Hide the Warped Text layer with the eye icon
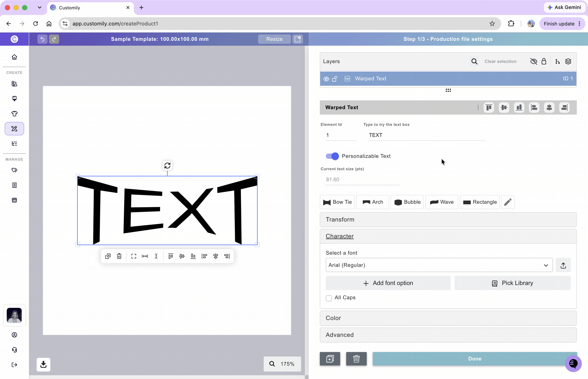588x379 pixels. (x=326, y=79)
